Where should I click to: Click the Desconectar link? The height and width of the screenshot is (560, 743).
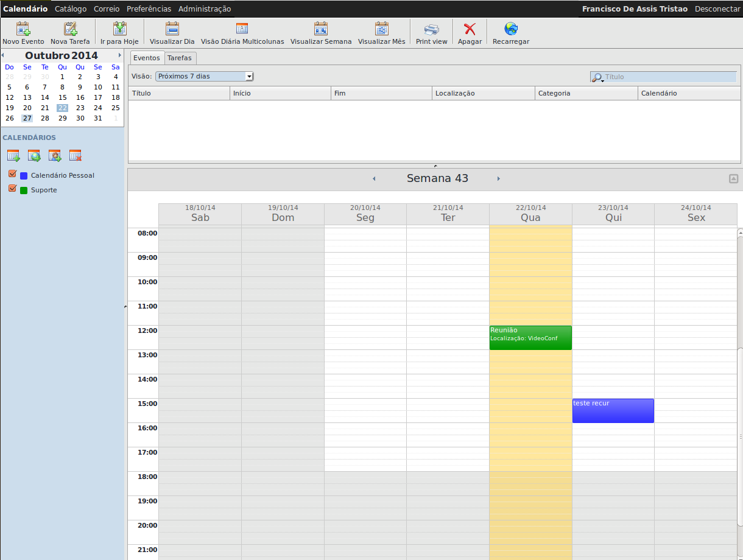click(x=717, y=9)
